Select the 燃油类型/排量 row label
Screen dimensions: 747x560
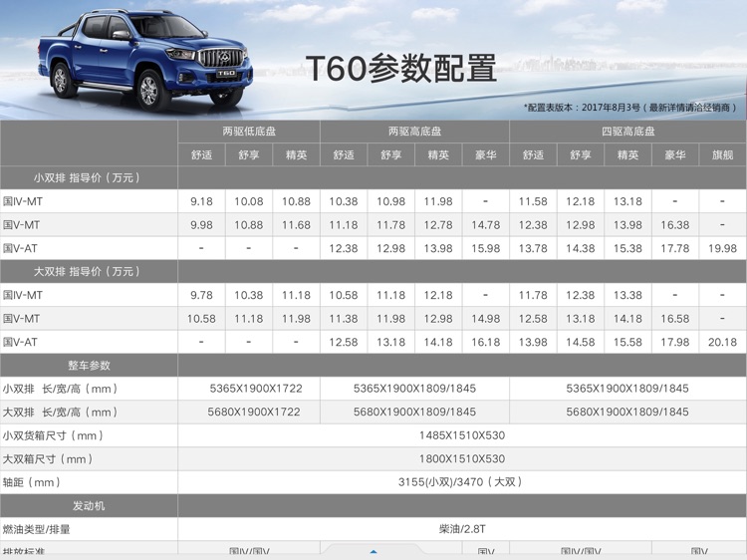point(36,529)
